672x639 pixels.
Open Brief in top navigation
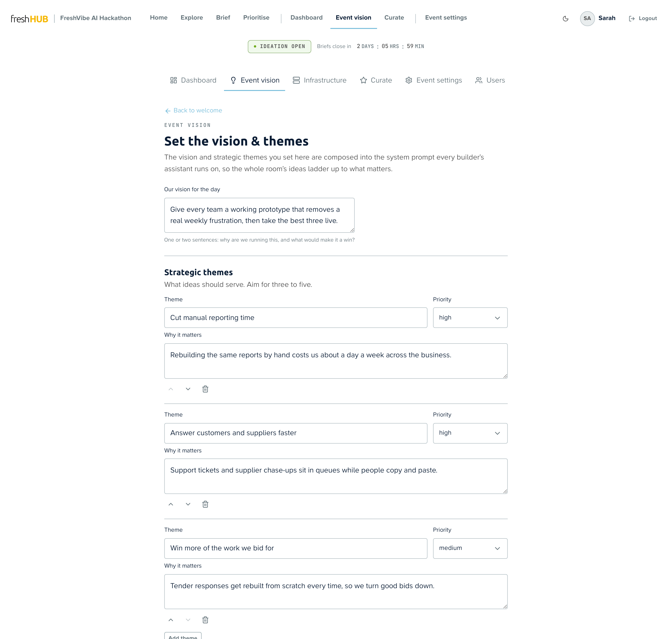coord(223,18)
